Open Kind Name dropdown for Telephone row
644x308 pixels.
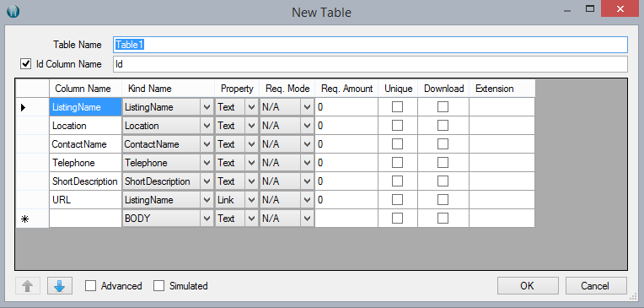coord(207,163)
